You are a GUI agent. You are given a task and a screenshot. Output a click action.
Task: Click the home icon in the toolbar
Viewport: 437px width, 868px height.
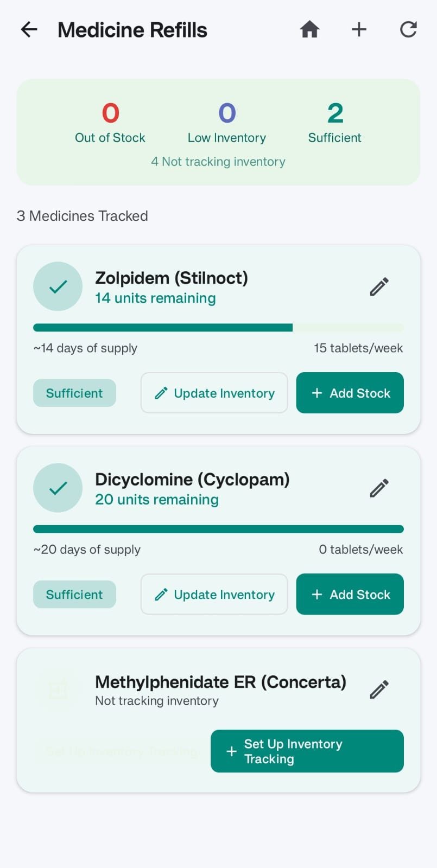309,30
